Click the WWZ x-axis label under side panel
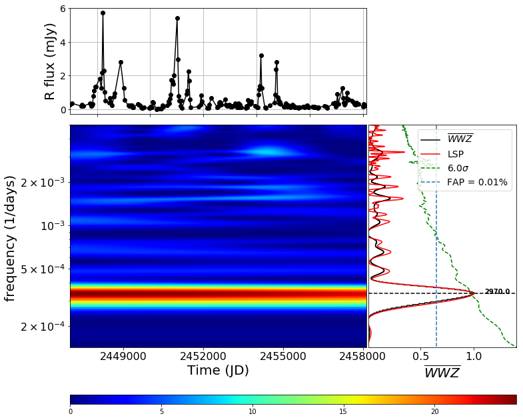The width and height of the screenshot is (523, 420). click(442, 372)
